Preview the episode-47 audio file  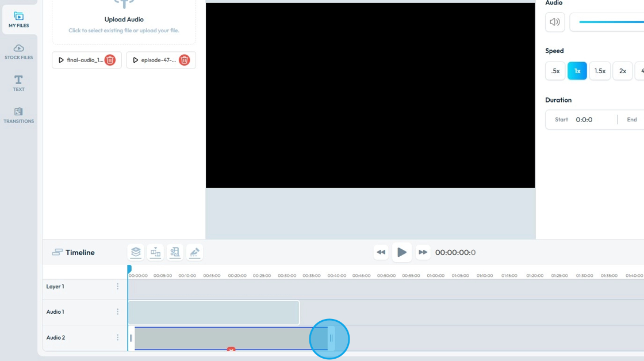(x=136, y=60)
